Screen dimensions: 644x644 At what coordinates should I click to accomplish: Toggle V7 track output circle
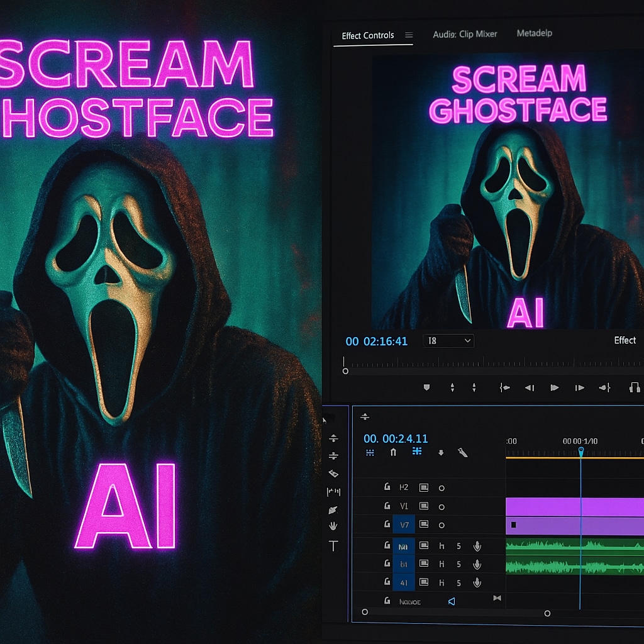pos(441,525)
